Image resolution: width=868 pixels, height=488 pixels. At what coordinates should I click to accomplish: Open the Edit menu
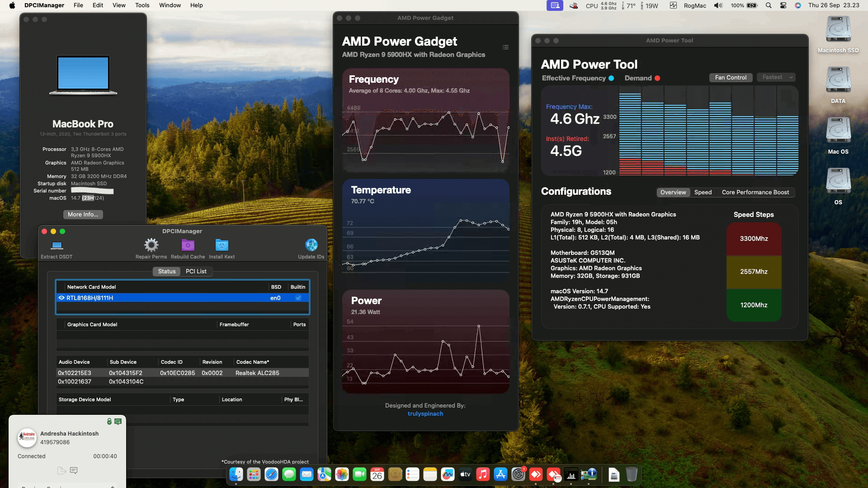click(98, 5)
